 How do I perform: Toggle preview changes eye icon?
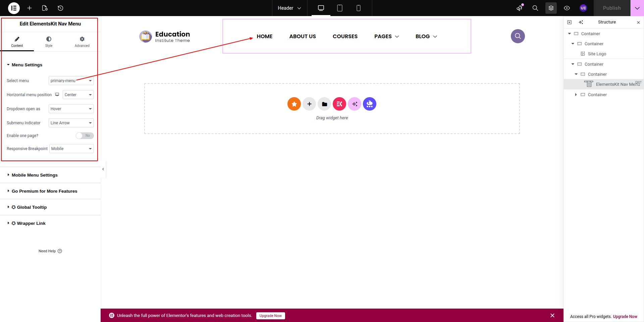(567, 8)
